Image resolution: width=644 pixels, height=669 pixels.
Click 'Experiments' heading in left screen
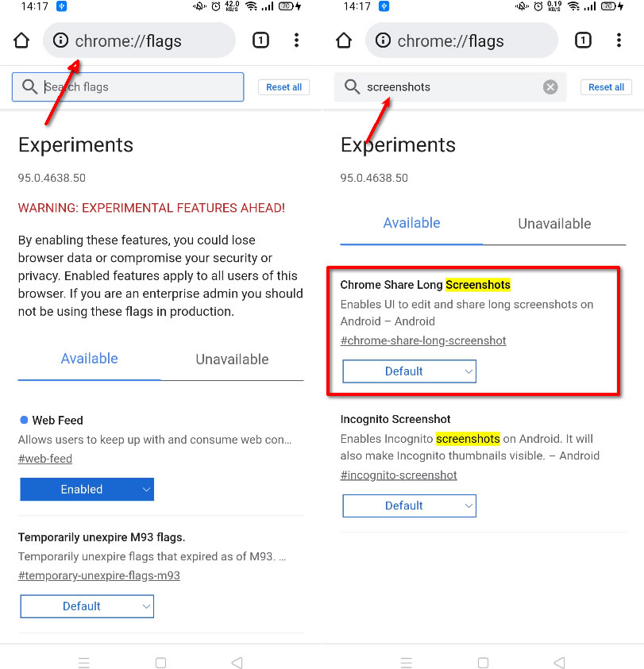click(75, 145)
